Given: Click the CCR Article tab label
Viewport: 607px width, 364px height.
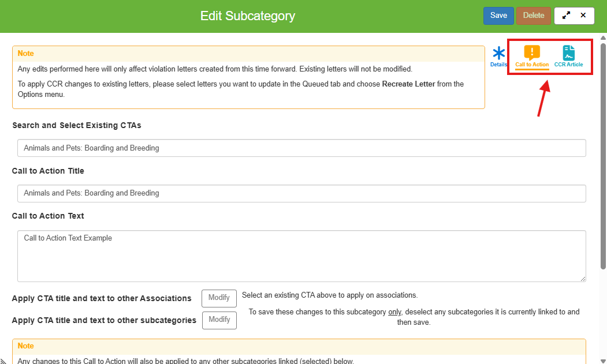Looking at the screenshot, I should pyautogui.click(x=568, y=65).
